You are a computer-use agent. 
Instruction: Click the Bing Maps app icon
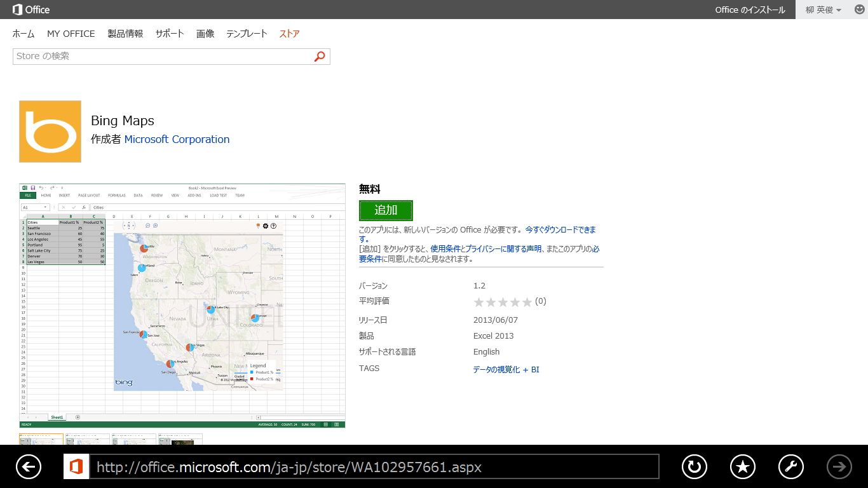pos(50,131)
